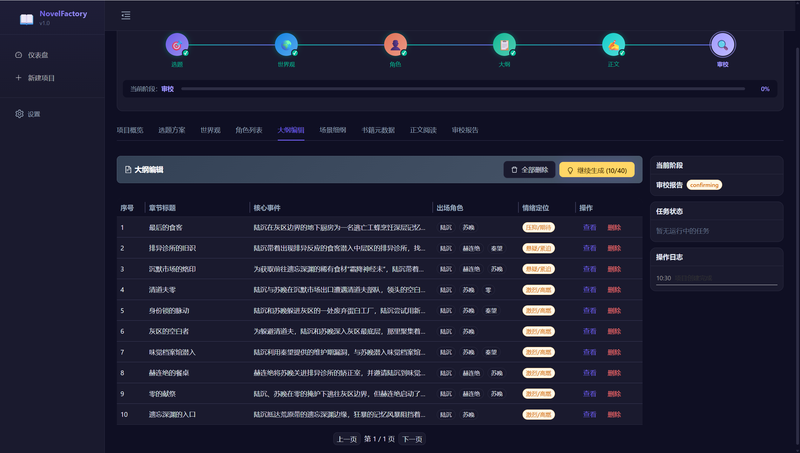The width and height of the screenshot is (800, 453).
Task: Click 删除 in row 9 零的献祭
Action: (x=614, y=394)
